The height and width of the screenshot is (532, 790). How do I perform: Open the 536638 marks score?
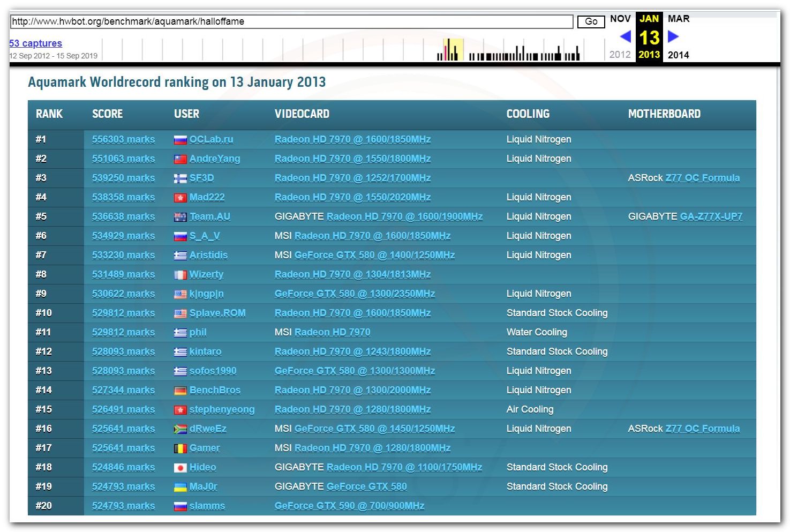[123, 216]
